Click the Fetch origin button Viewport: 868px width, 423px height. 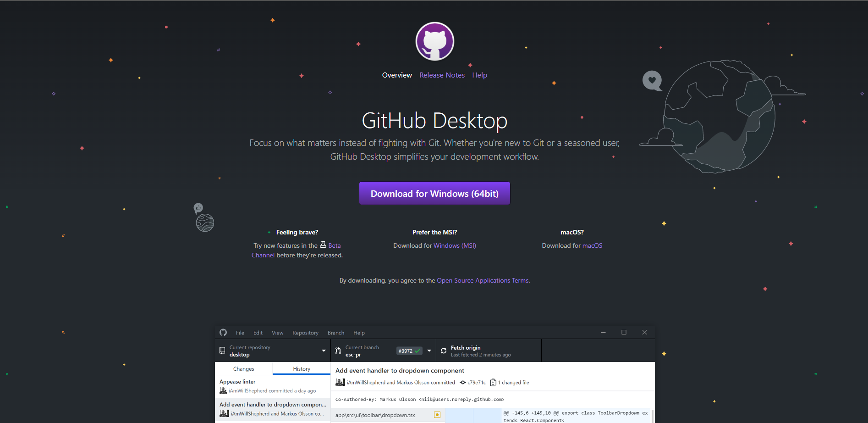point(489,351)
